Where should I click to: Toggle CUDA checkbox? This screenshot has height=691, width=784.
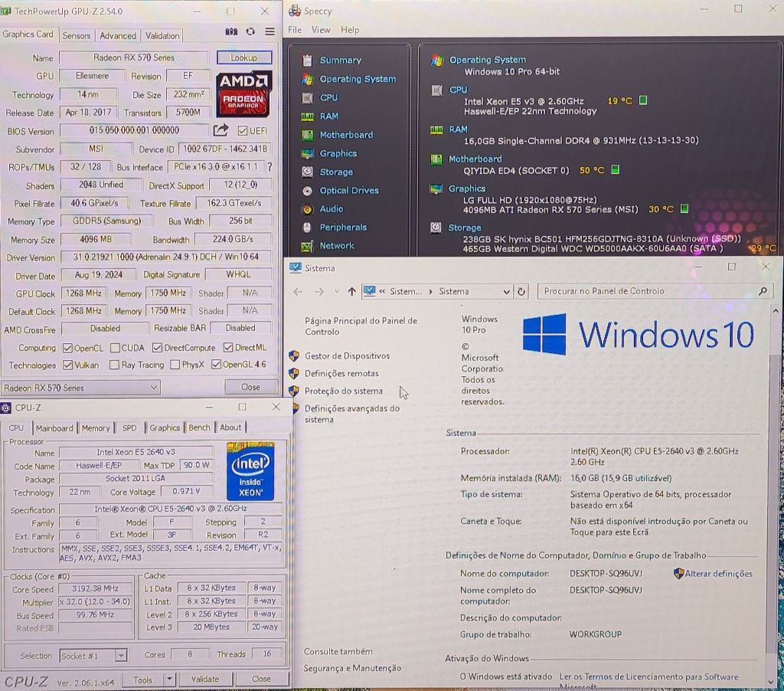point(115,348)
